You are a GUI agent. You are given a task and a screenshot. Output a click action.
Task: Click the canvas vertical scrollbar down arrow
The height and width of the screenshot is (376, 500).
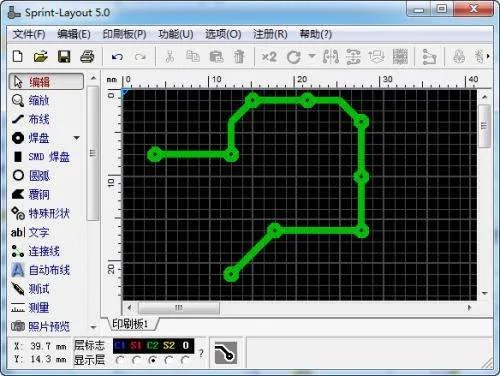485,293
